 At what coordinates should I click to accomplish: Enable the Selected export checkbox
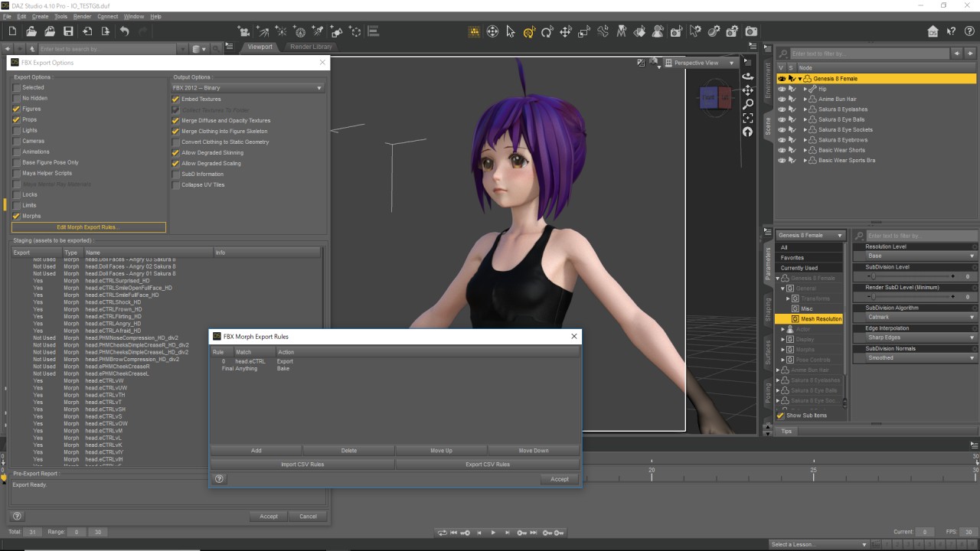16,87
